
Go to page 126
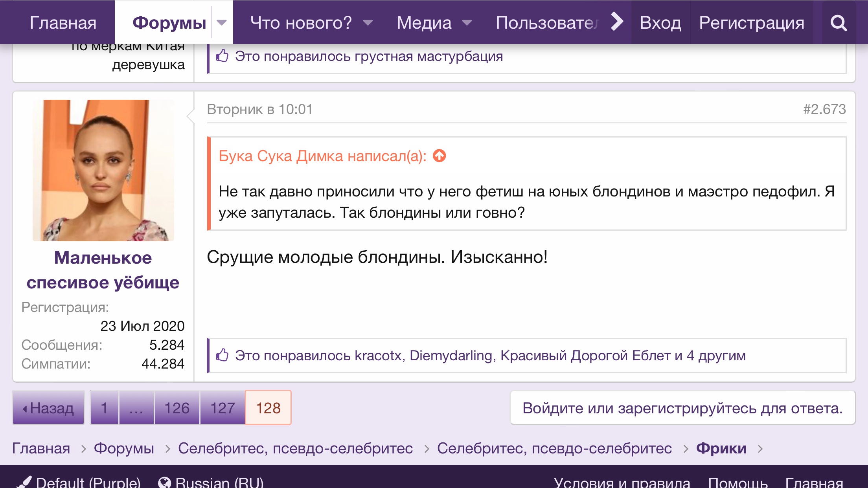coord(177,408)
